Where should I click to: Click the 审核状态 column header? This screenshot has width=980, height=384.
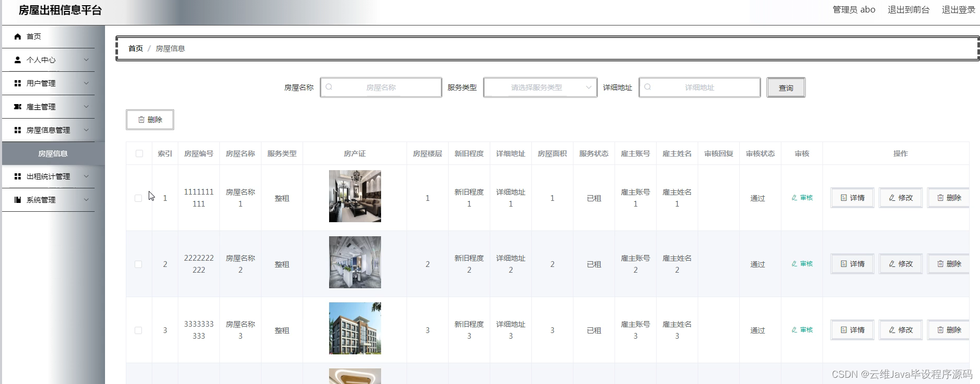click(x=760, y=153)
